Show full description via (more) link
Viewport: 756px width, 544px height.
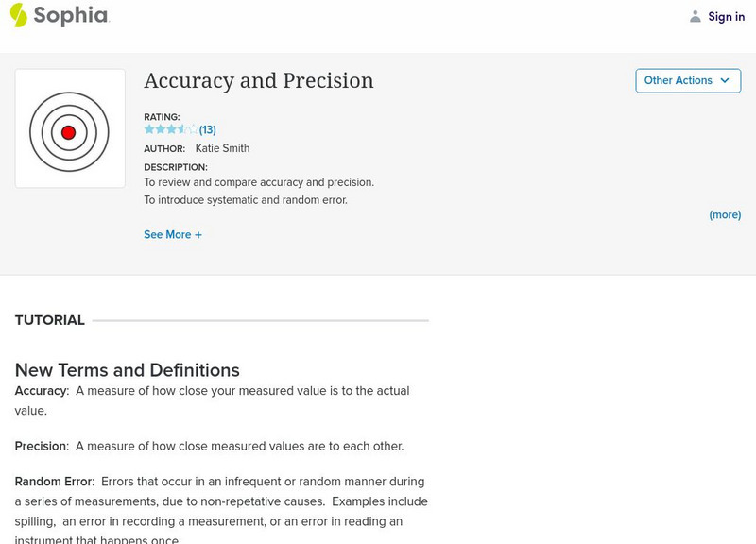tap(725, 215)
